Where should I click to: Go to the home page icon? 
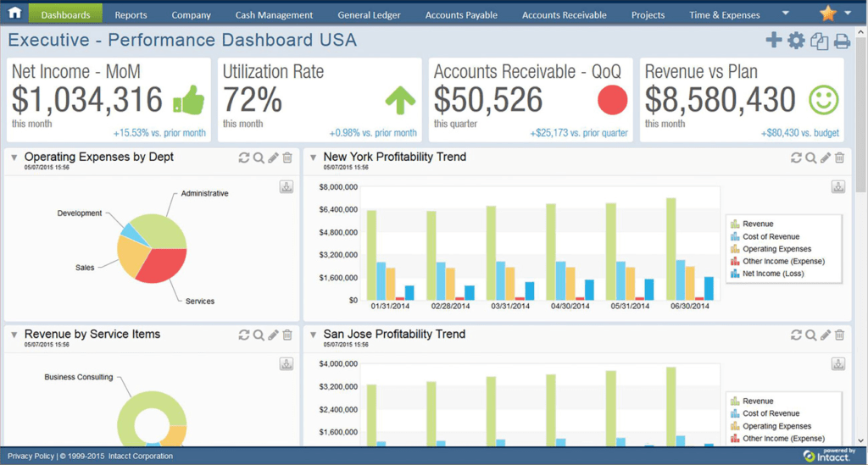[x=14, y=12]
